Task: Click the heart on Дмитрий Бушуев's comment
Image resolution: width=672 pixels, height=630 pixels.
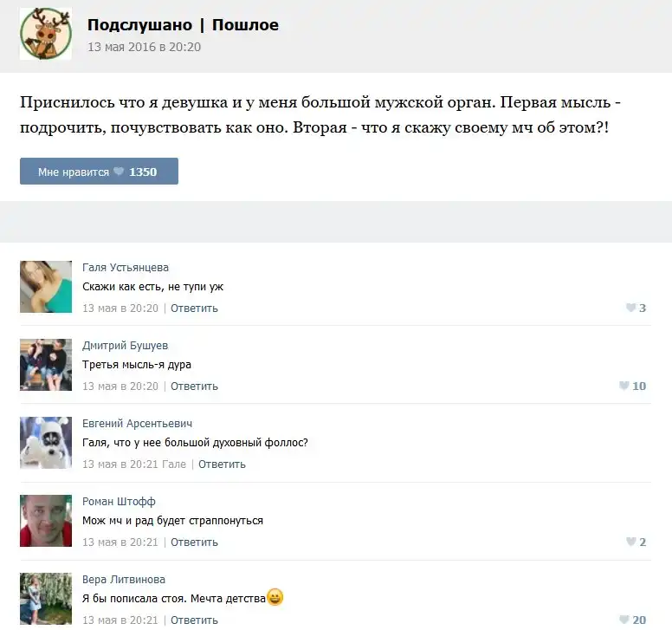Action: point(624,386)
